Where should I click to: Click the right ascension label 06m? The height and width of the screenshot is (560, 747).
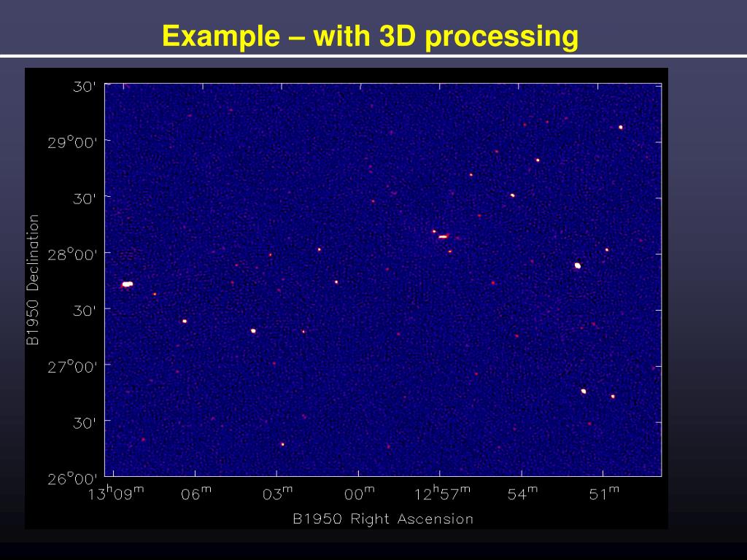196,494
